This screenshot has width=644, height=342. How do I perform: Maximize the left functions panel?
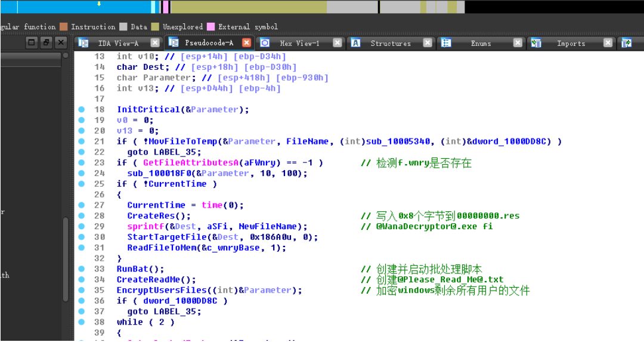[32, 42]
